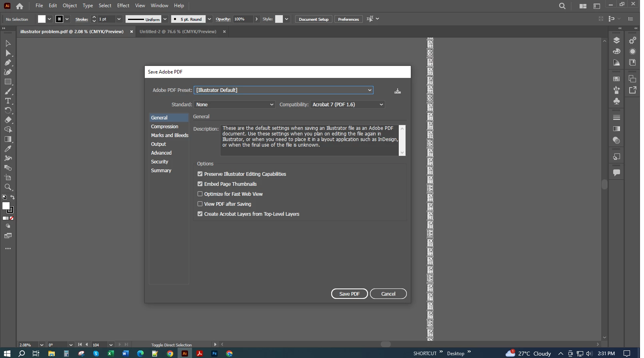Click the fill color swatch in control bar
This screenshot has width=644, height=358.
pos(42,19)
